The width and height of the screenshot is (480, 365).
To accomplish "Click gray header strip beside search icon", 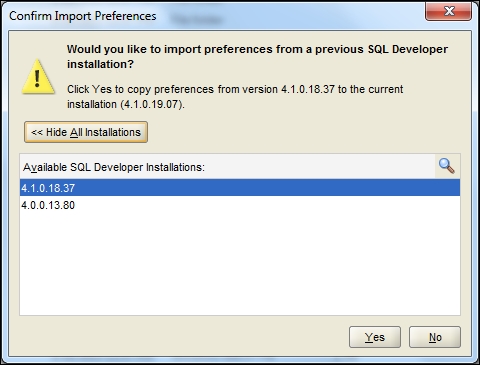I will point(320,167).
